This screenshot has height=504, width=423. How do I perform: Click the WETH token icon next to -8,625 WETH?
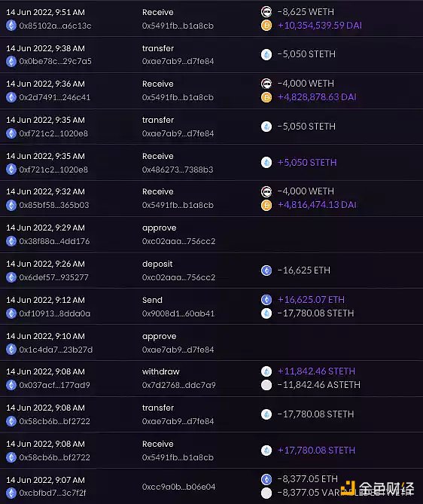pos(266,12)
